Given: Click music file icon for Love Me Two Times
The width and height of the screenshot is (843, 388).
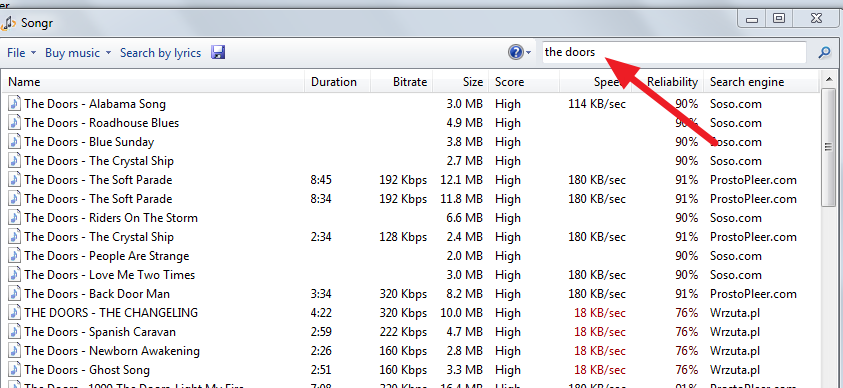Looking at the screenshot, I should tap(15, 275).
